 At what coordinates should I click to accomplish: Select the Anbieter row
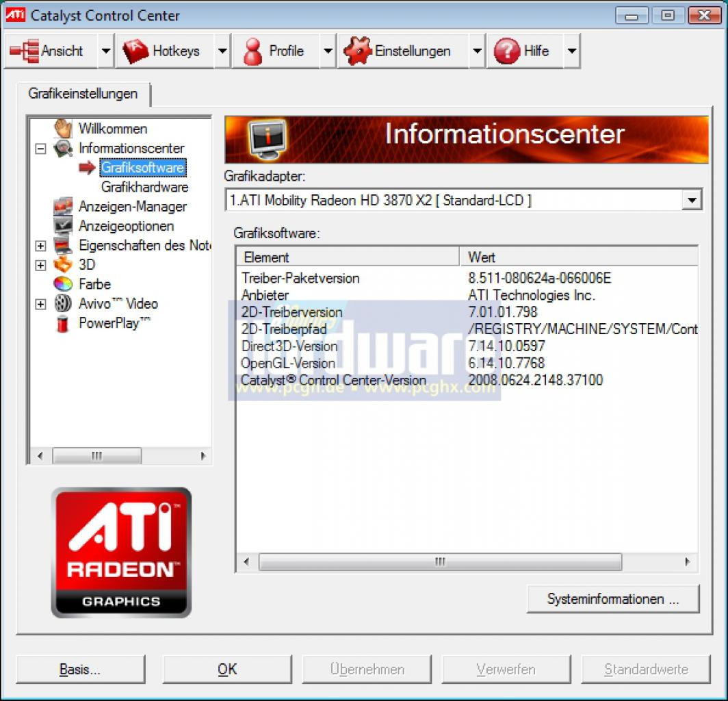coord(467,295)
